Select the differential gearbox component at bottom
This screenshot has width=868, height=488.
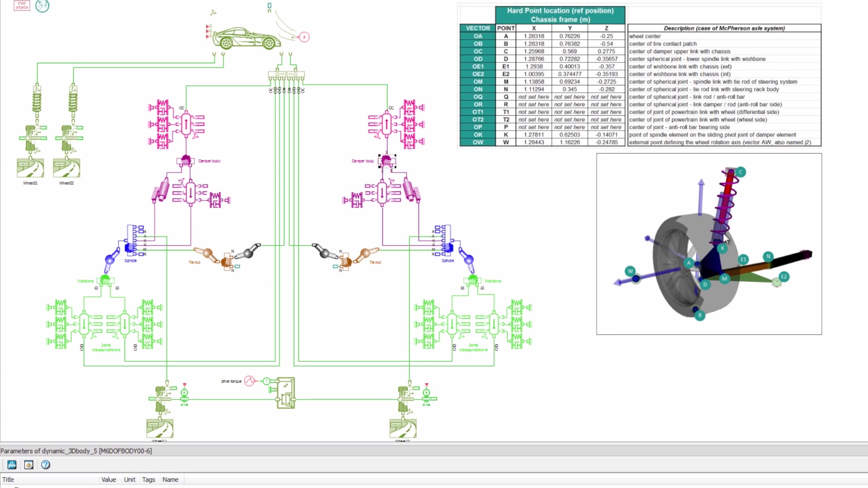[x=286, y=393]
